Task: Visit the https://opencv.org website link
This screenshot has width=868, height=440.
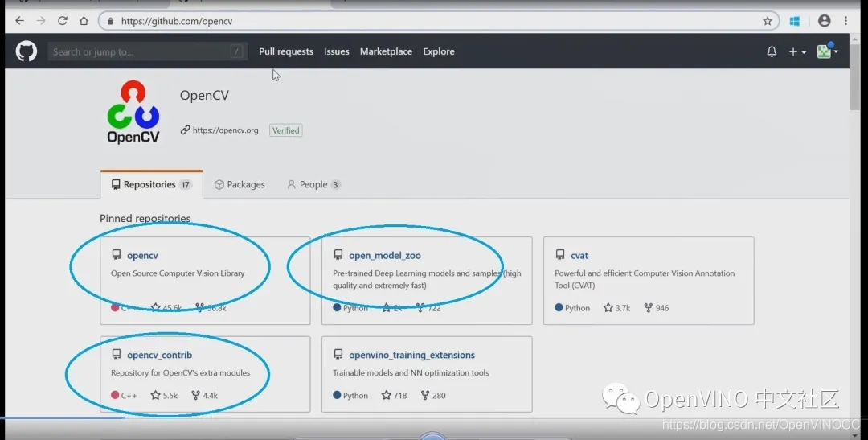Action: point(225,130)
